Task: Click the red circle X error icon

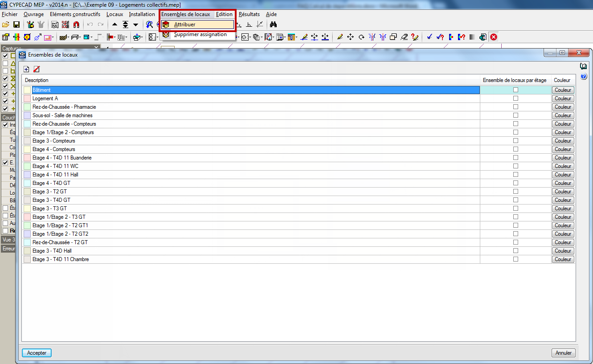Action: (494, 37)
